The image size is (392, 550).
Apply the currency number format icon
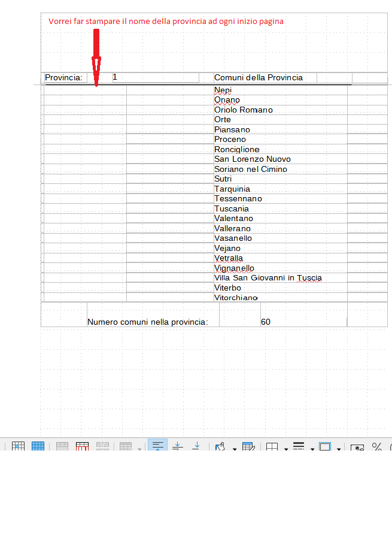pyautogui.click(x=357, y=447)
